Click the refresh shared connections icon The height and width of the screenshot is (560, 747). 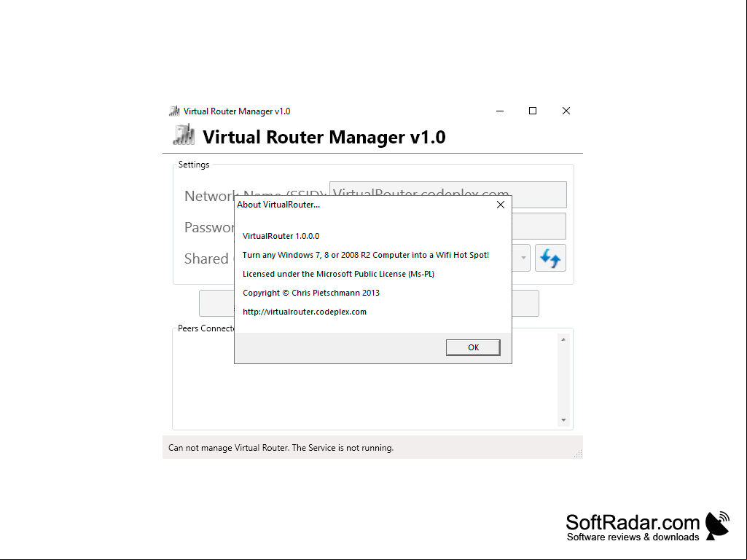coord(550,258)
